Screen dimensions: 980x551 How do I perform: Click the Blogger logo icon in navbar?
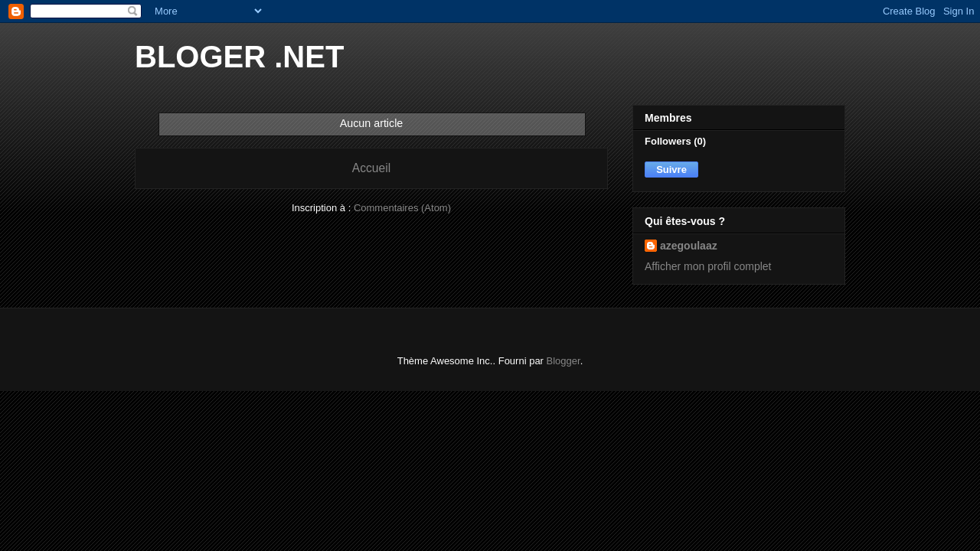point(16,11)
